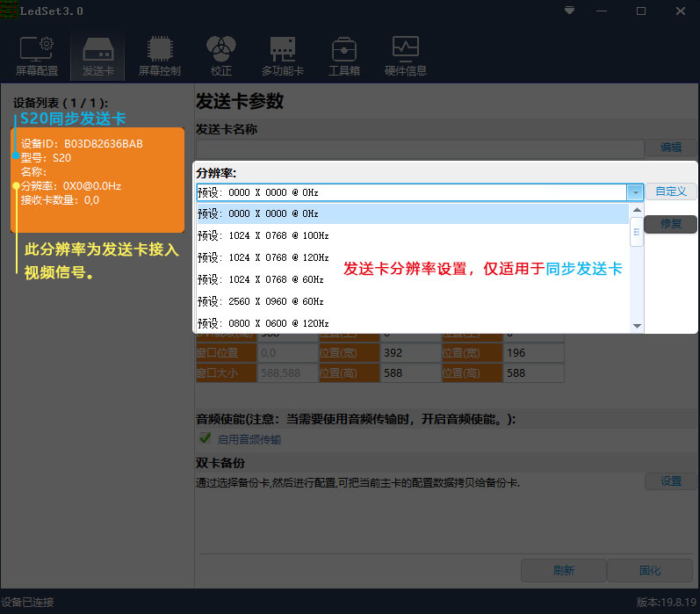Viewport: 700px width, 614px height.
Task: Open the 屏幕控制 screen control tab
Action: (159, 57)
